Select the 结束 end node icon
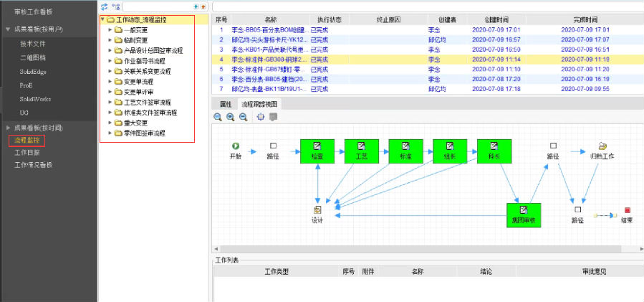The image size is (644, 302). (627, 209)
